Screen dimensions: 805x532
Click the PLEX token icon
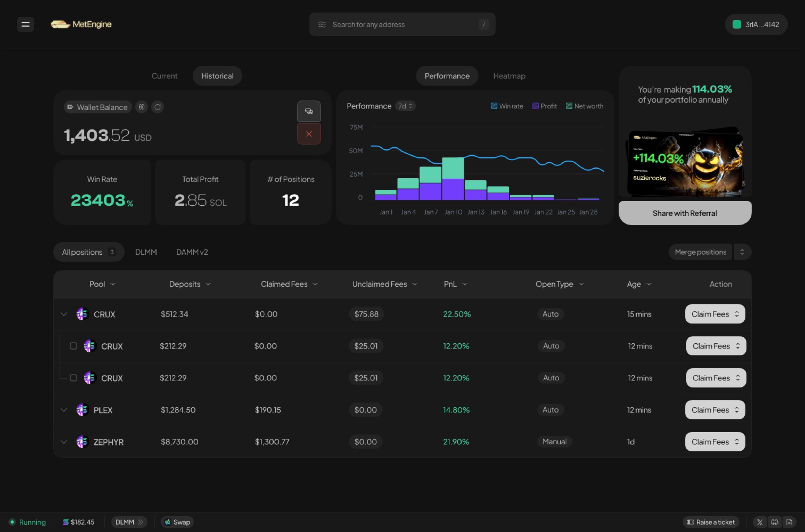(x=82, y=410)
